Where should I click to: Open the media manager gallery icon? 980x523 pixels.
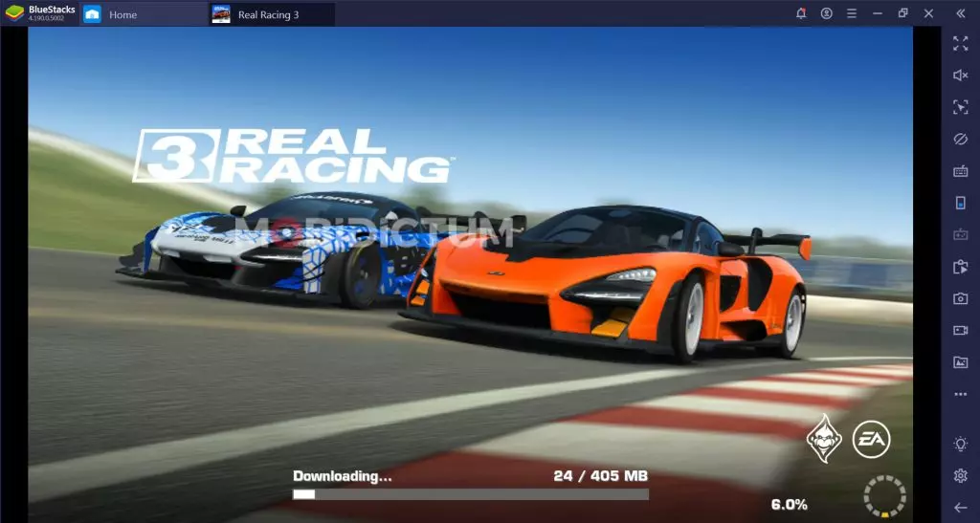pos(960,362)
